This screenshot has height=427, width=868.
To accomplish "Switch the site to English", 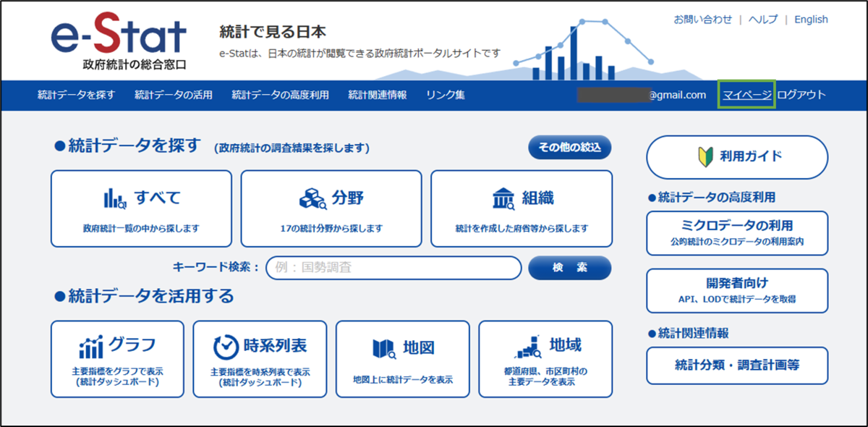I will coord(811,19).
